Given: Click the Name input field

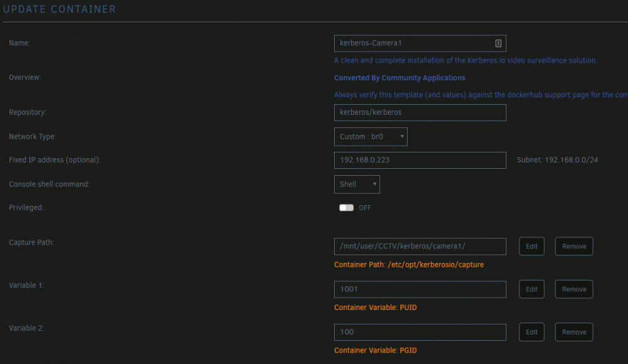Looking at the screenshot, I should [x=420, y=43].
